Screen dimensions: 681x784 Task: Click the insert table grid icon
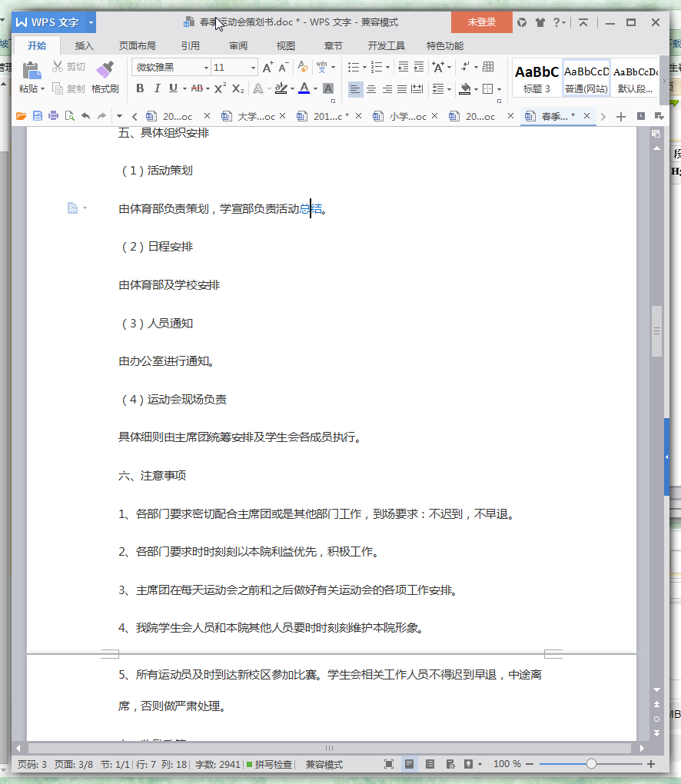[x=489, y=67]
